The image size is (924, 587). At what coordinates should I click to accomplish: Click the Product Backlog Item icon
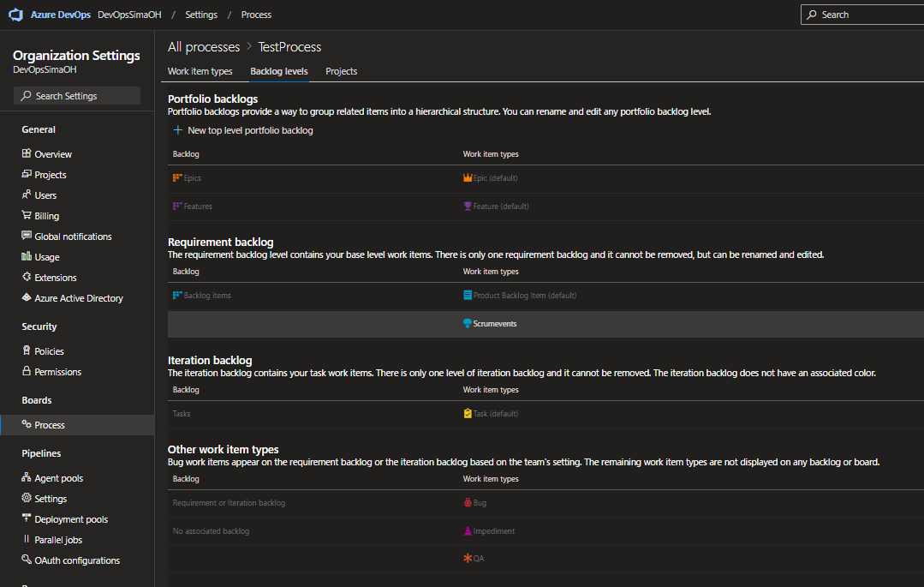click(x=468, y=296)
